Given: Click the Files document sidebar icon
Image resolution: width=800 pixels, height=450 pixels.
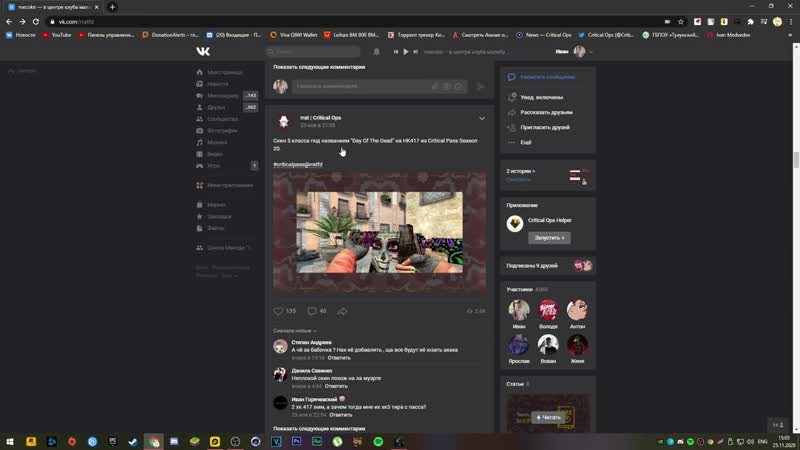Looking at the screenshot, I should pyautogui.click(x=199, y=228).
